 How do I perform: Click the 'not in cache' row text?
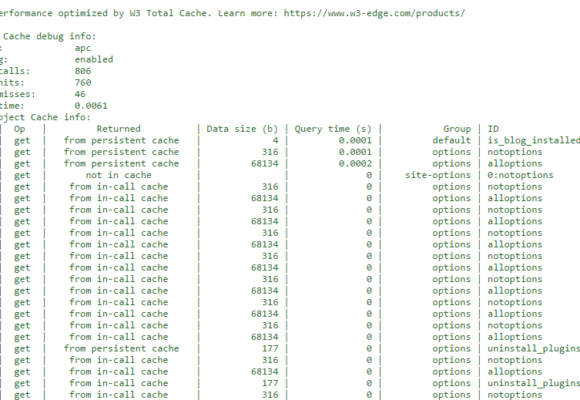click(118, 175)
